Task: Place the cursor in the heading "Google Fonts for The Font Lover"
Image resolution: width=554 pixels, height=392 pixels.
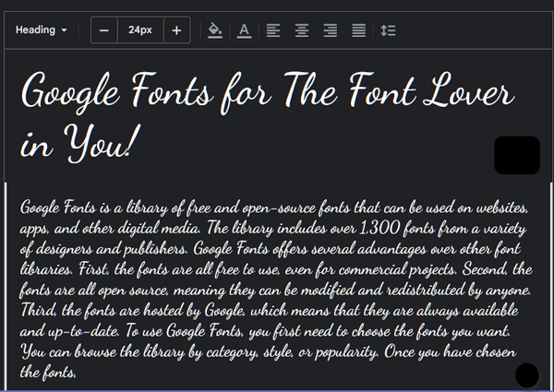Action: [268, 91]
